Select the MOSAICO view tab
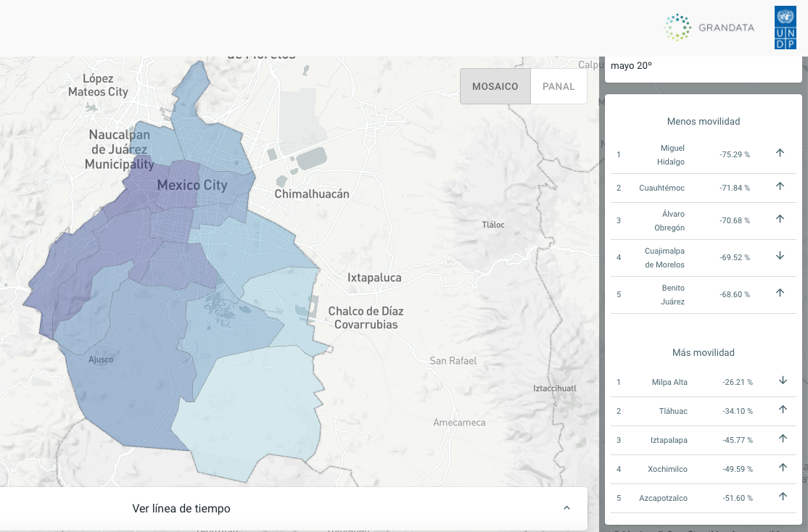This screenshot has height=532, width=808. click(x=495, y=86)
